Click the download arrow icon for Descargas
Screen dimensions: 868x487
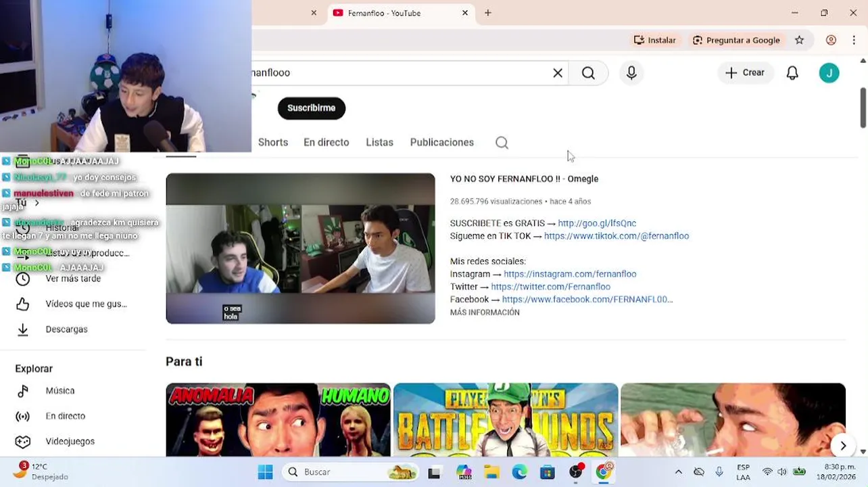pyautogui.click(x=23, y=329)
